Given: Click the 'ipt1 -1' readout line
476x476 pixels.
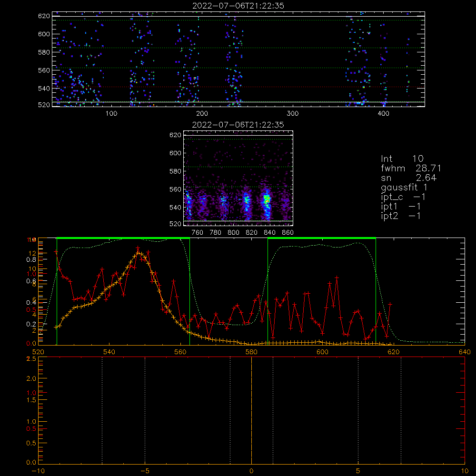Looking at the screenshot, I should [x=401, y=207].
